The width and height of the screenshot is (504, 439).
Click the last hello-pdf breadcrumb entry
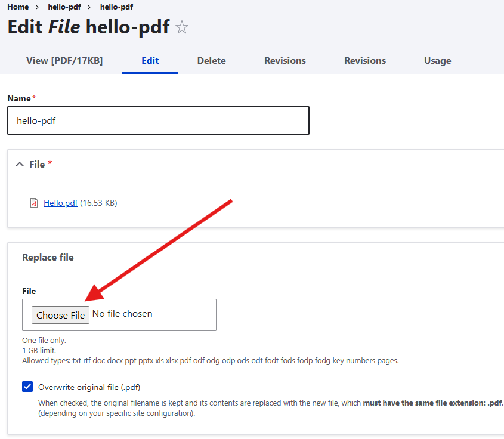(116, 7)
